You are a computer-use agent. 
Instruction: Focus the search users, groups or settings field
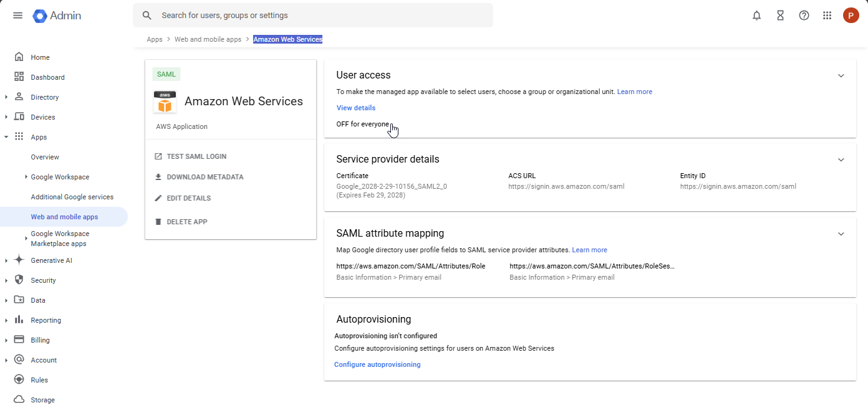(312, 16)
